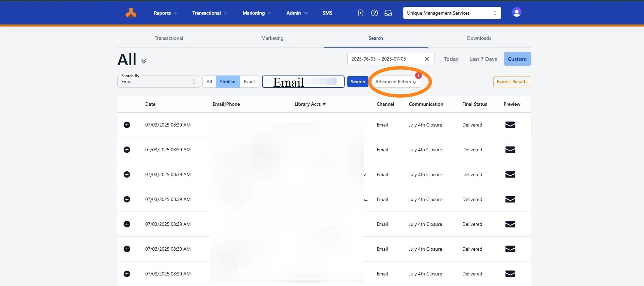Click the bee logo icon
This screenshot has width=644, height=286.
tap(131, 13)
